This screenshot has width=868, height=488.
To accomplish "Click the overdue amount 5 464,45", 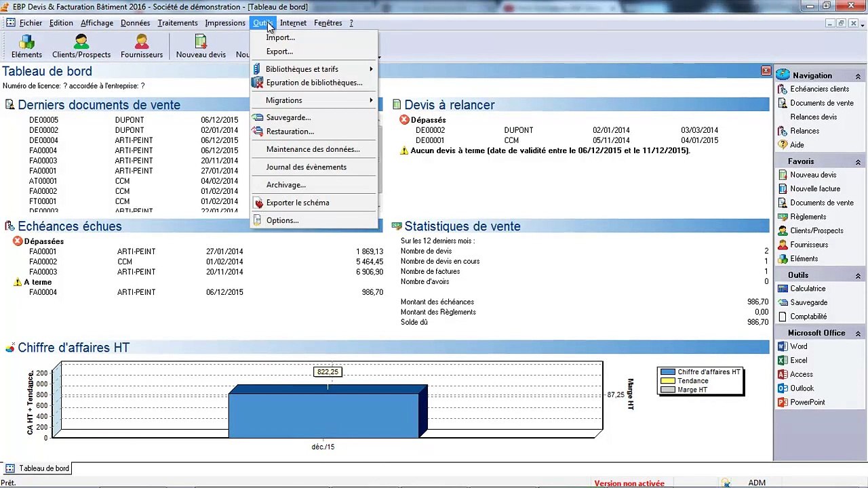I will click(x=370, y=262).
